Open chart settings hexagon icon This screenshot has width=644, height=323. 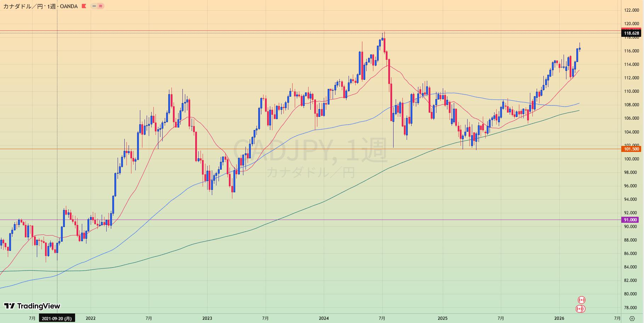[x=632, y=318]
